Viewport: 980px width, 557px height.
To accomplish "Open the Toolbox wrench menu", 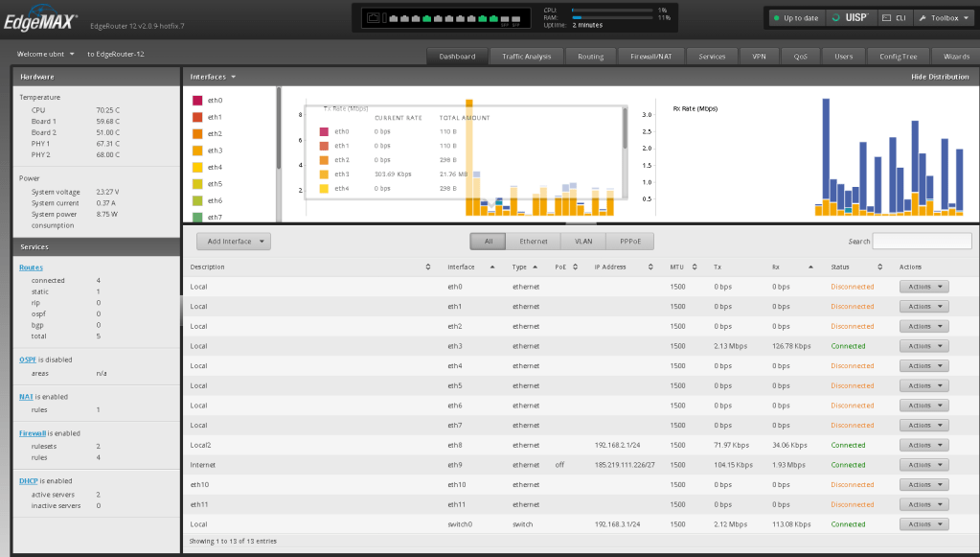I will (944, 18).
